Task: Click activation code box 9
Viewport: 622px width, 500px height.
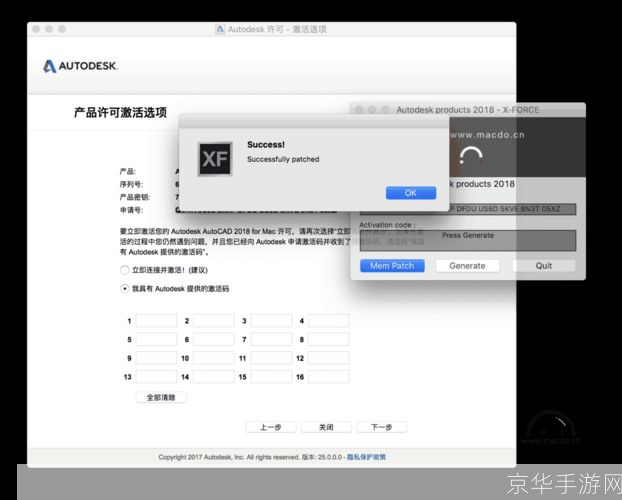Action: pos(156,358)
